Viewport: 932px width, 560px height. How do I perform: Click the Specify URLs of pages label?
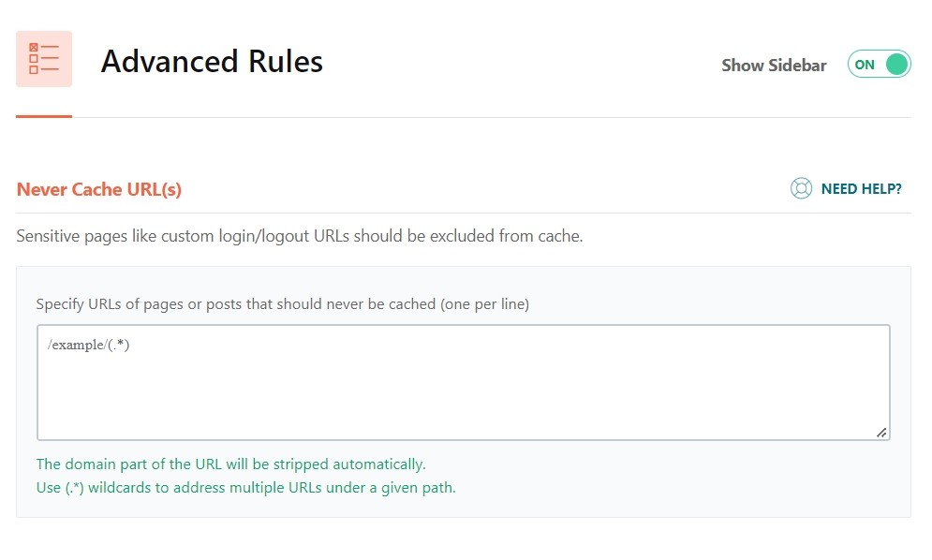(282, 304)
